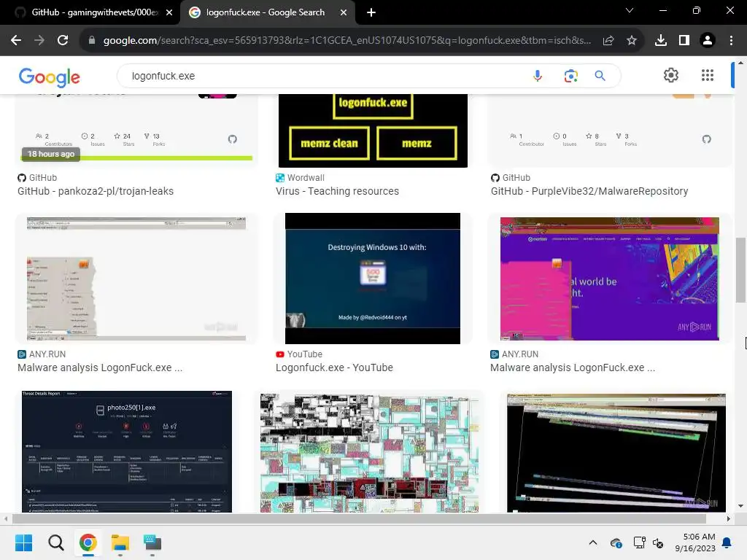747x560 pixels.
Task: Click the browser forward arrow
Action: tap(39, 41)
